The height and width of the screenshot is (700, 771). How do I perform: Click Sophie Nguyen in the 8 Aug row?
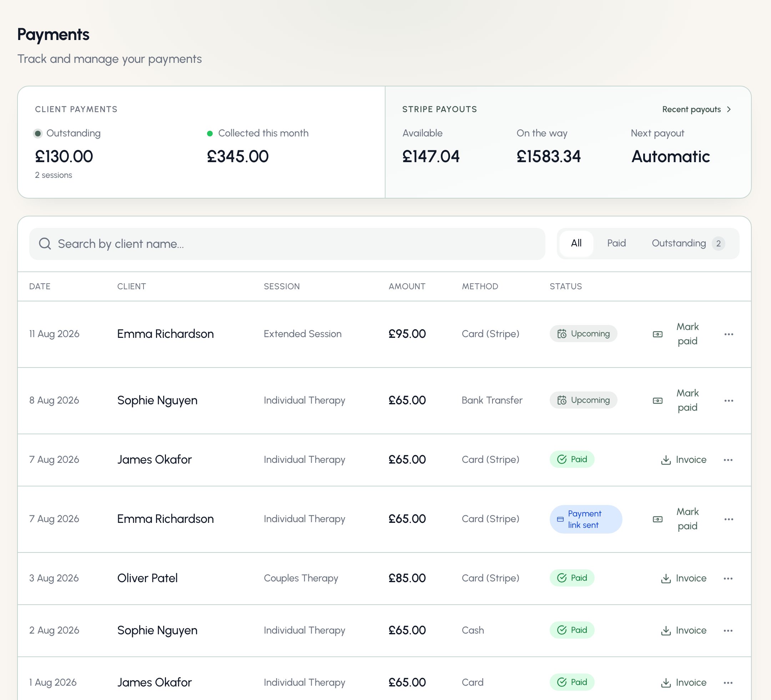pos(157,400)
